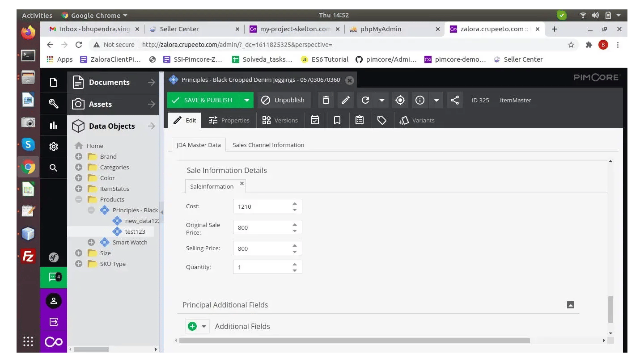This screenshot has height=362, width=644.
Task: Click the rename pencil icon in toolbar
Action: (x=345, y=100)
